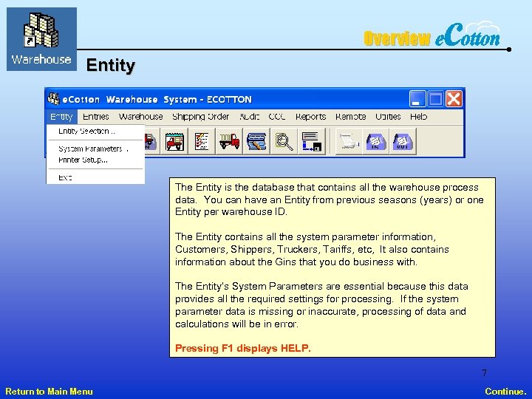Choose System Parameters from the Entity menu
The image size is (532, 399).
(95, 149)
